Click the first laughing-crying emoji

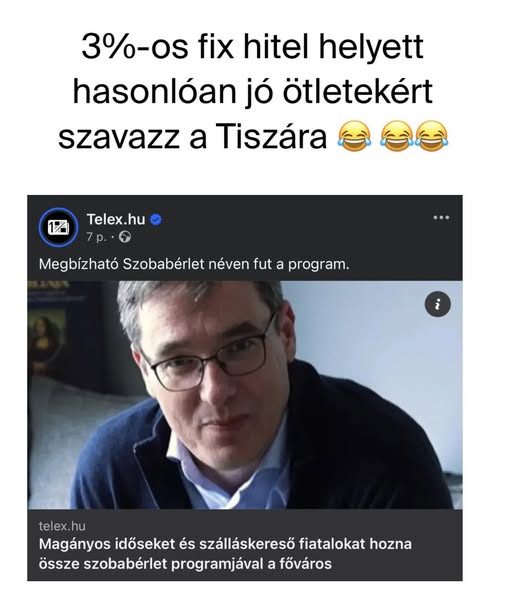click(354, 136)
